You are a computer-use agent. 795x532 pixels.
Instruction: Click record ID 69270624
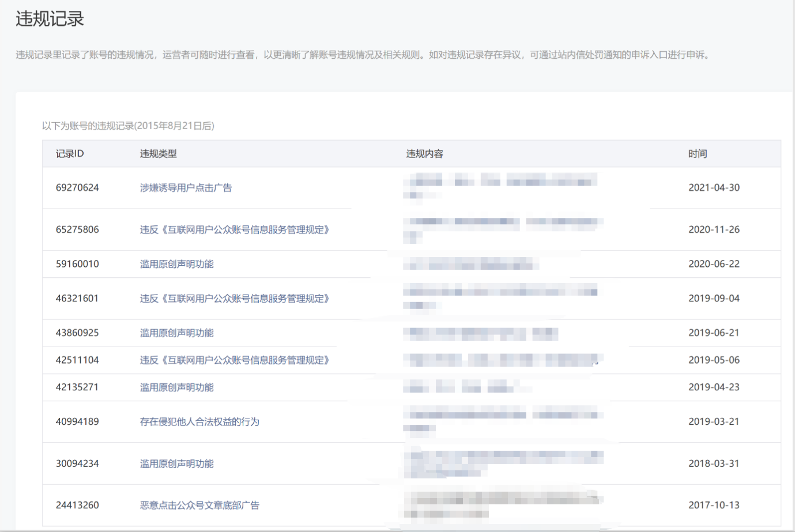pyautogui.click(x=77, y=188)
